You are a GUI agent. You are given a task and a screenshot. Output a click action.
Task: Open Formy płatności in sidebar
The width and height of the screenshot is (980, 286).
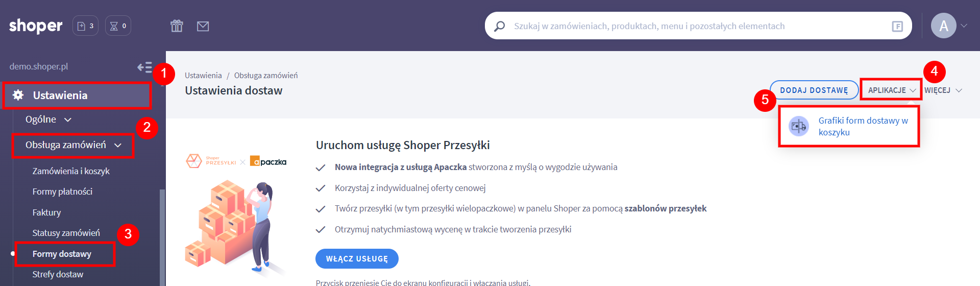click(x=62, y=192)
